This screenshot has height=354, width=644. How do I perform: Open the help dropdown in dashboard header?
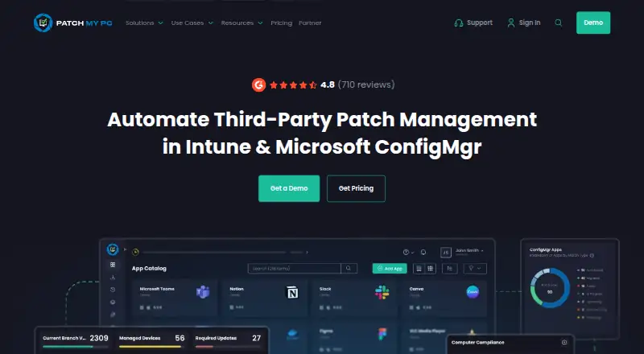[x=408, y=252]
